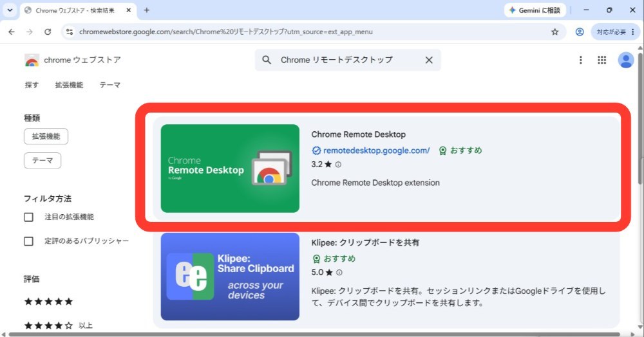Viewport: 644px width, 337px height.
Task: Click the verified badge next to remotedesktop.google.com
Action: click(316, 150)
